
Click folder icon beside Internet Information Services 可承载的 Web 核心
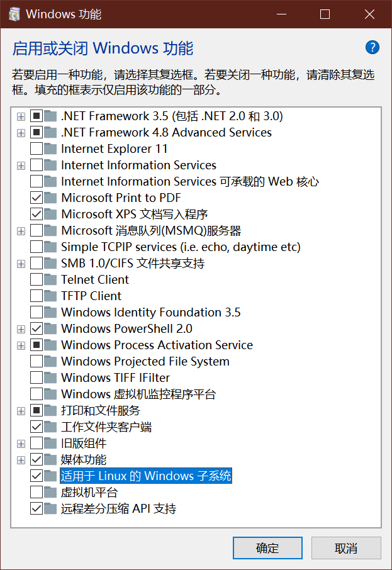click(50, 181)
